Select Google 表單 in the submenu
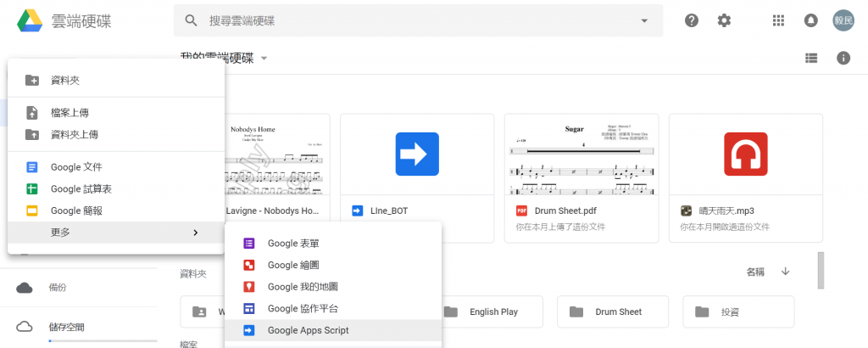The width and height of the screenshot is (868, 348). tap(333, 244)
